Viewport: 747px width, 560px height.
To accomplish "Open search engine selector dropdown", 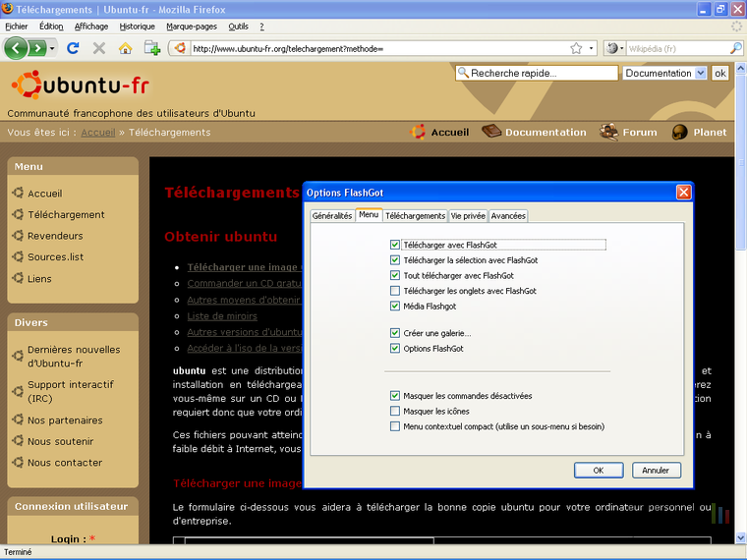I will [615, 48].
